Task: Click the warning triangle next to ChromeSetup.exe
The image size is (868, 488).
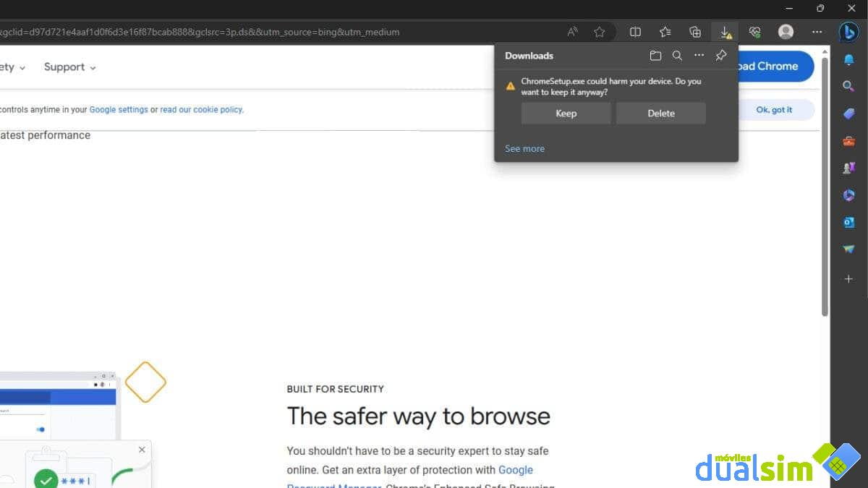Action: [x=511, y=85]
